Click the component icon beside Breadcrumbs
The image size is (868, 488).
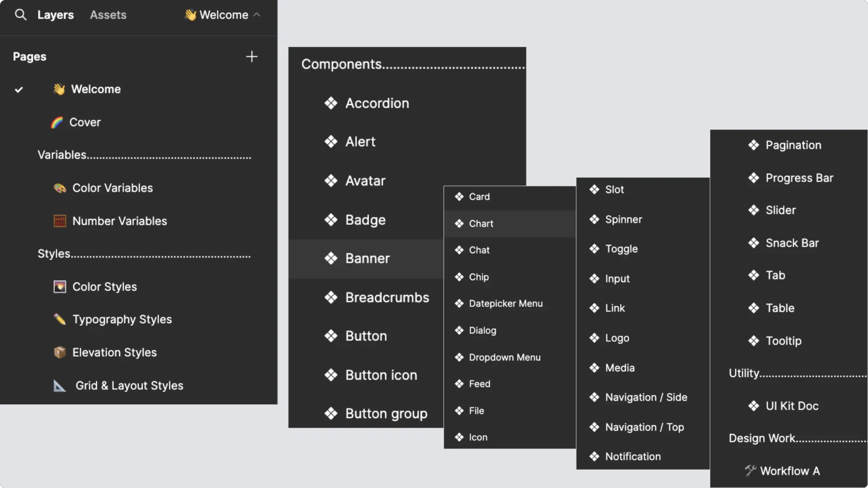click(x=331, y=297)
